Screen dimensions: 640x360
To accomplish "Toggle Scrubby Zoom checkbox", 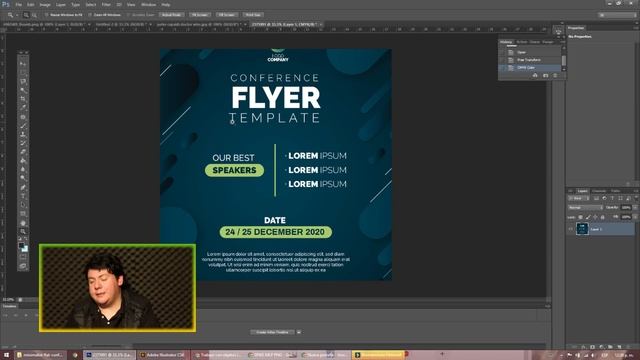I will [x=128, y=15].
